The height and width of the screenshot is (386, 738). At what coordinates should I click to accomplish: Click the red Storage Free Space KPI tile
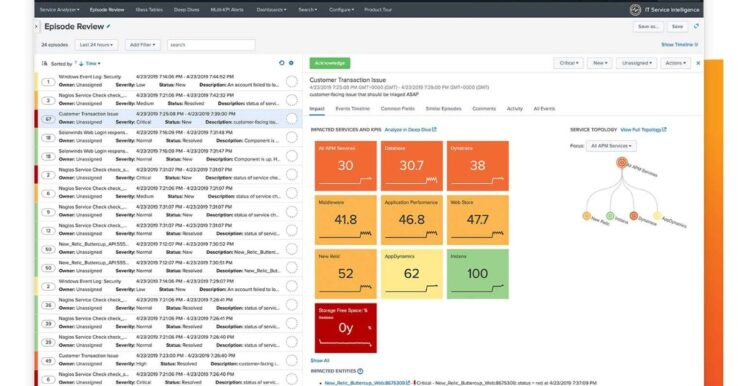(345, 328)
